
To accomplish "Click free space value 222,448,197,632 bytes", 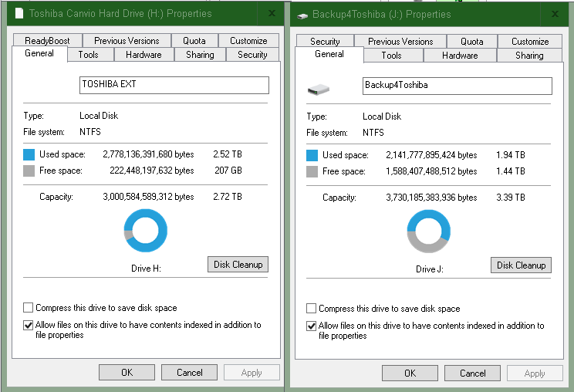I will (152, 171).
